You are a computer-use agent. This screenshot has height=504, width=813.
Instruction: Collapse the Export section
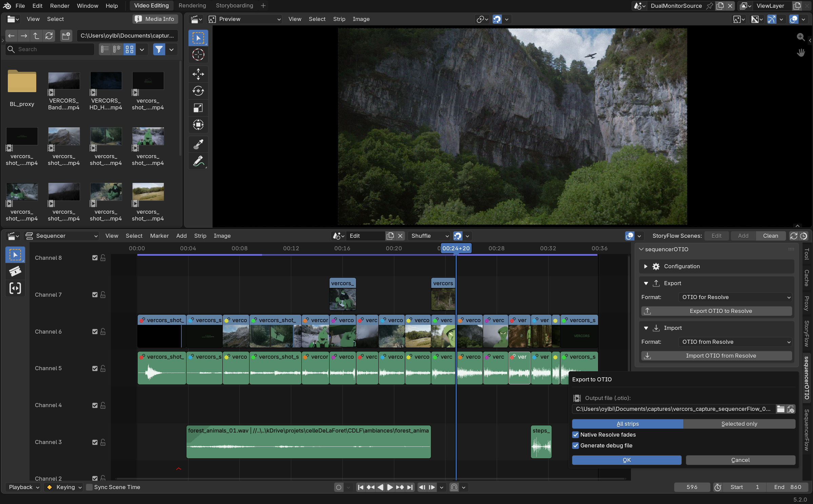[646, 283]
